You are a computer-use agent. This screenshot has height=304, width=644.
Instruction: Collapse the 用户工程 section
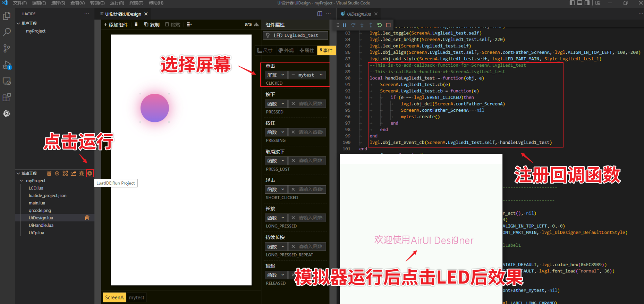[18, 23]
